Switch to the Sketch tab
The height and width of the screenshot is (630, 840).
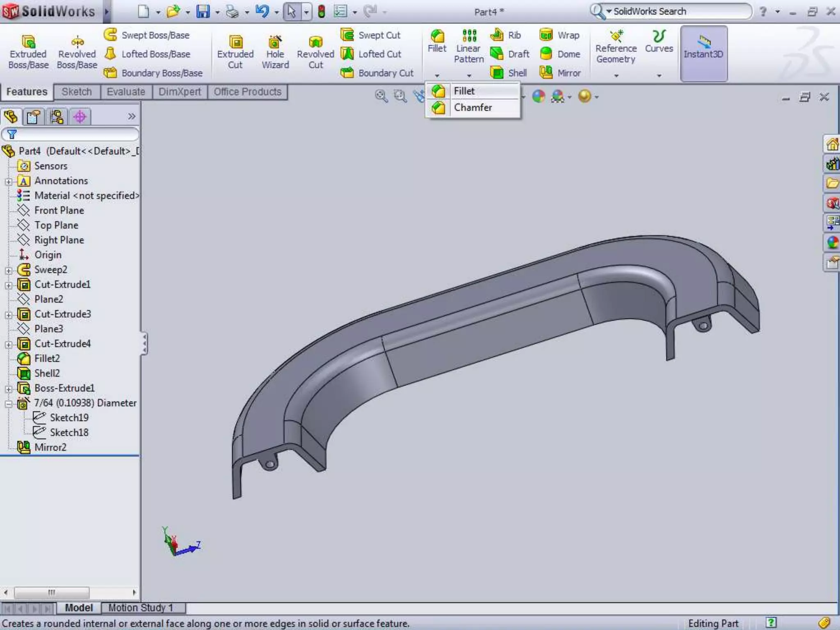click(x=77, y=92)
